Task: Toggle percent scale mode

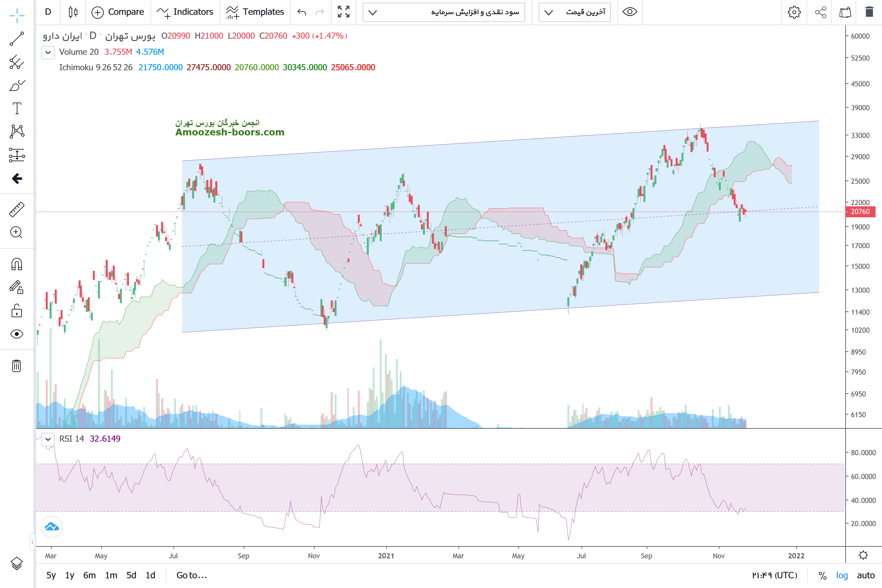Action: [x=822, y=575]
